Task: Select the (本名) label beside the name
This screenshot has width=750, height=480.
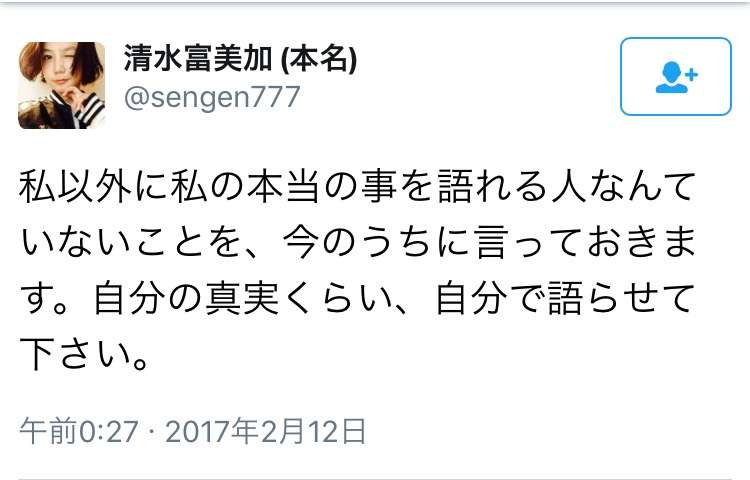Action: point(319,59)
